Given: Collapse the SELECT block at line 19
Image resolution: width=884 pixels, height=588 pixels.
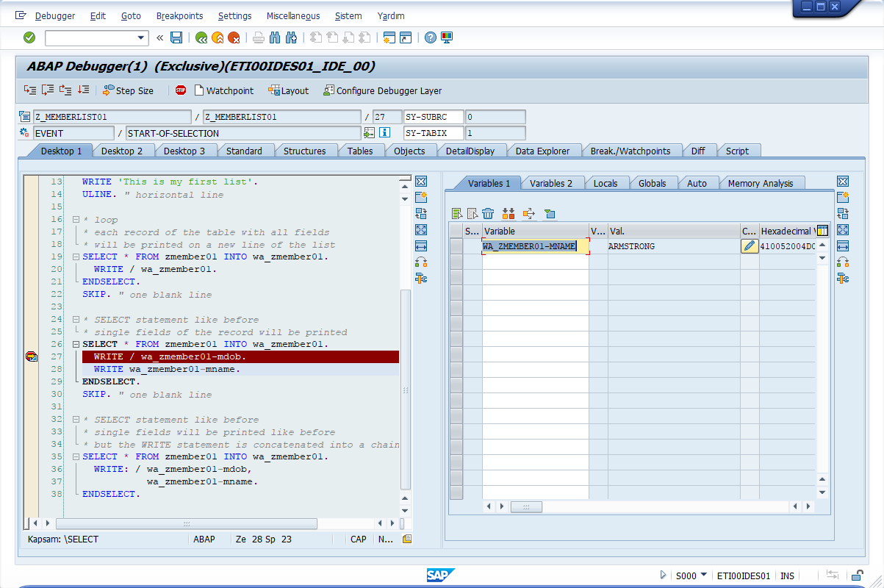Looking at the screenshot, I should tap(76, 257).
